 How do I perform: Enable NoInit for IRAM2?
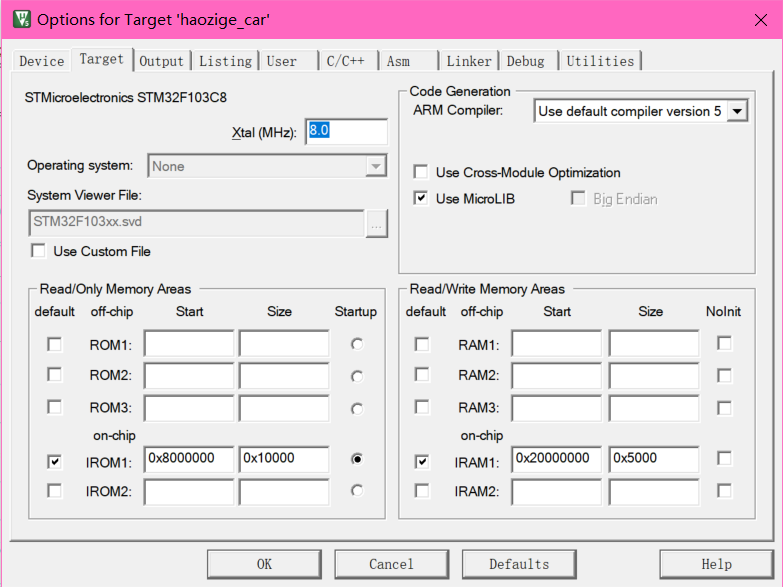[x=724, y=491]
